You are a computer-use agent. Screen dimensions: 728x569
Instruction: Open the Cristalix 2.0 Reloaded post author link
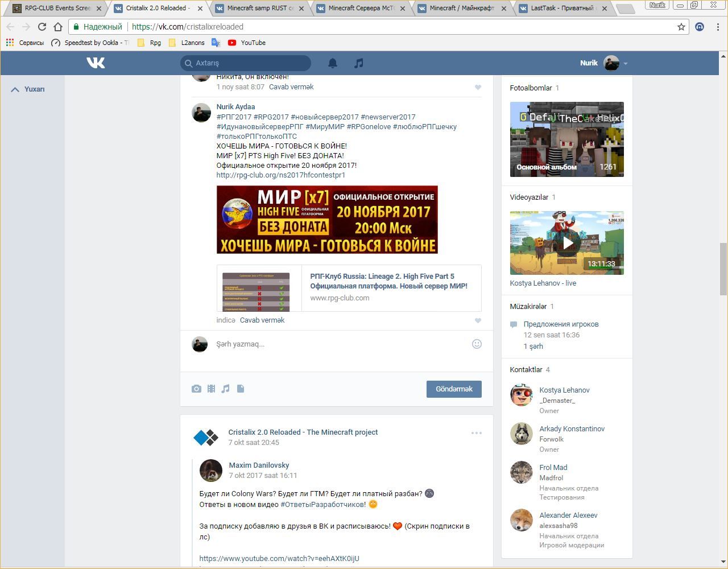303,432
